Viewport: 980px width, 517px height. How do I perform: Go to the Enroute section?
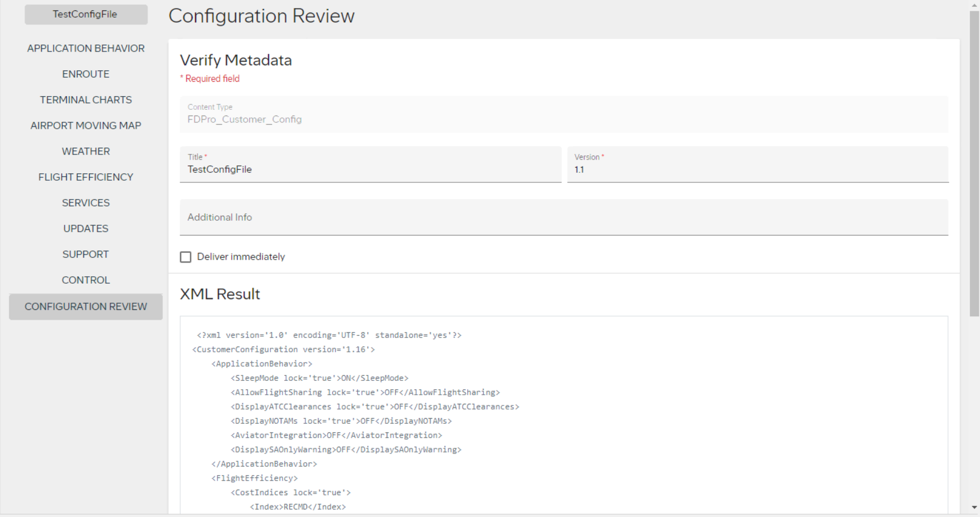click(86, 74)
